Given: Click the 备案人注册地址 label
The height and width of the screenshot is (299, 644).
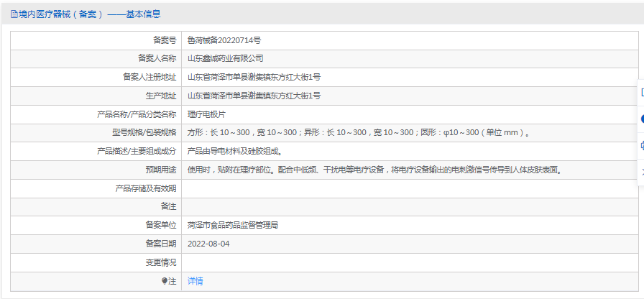Looking at the screenshot, I should [149, 77].
